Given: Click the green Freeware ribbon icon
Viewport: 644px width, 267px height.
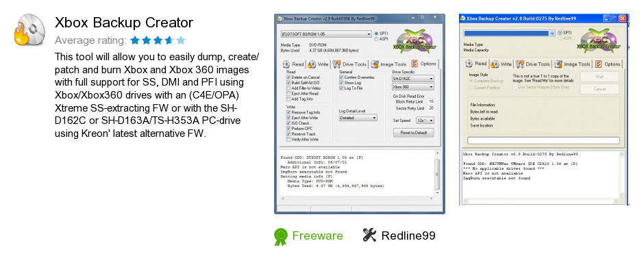Looking at the screenshot, I should click(x=280, y=237).
